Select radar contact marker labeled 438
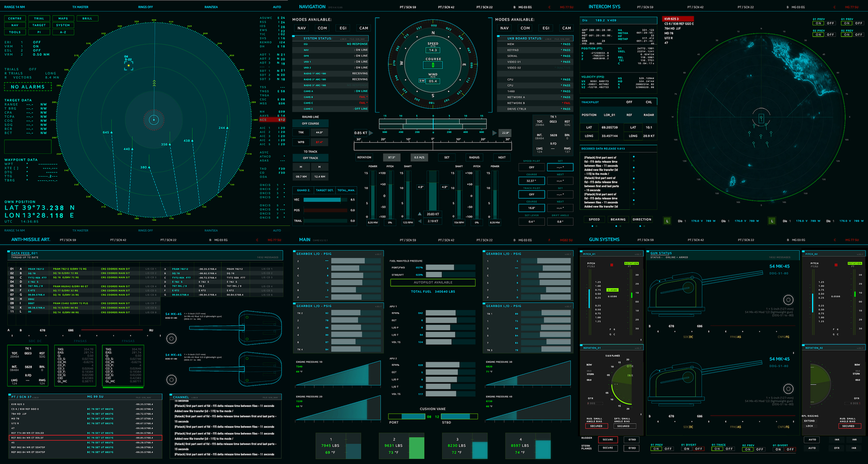The image size is (868, 464). coord(192,141)
